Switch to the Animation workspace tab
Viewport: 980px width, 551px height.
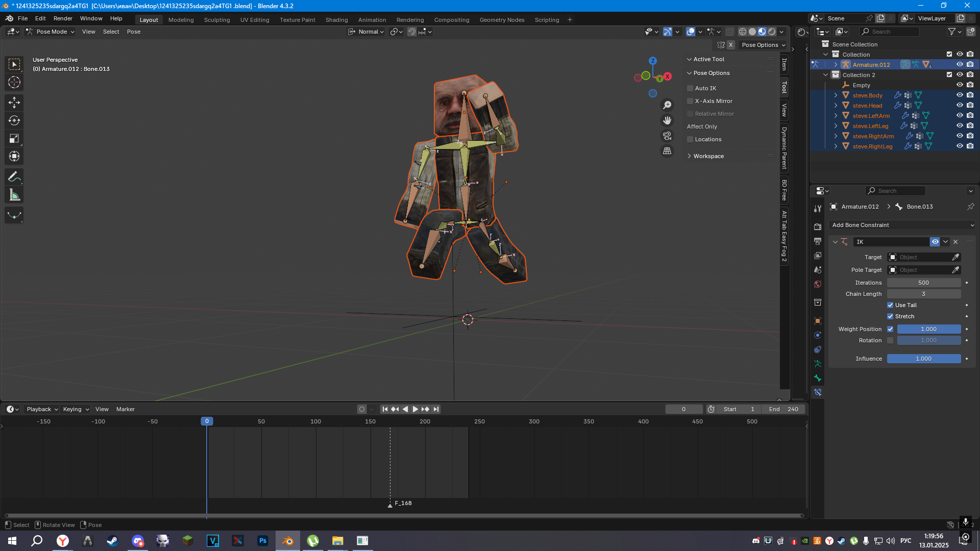pyautogui.click(x=372, y=20)
